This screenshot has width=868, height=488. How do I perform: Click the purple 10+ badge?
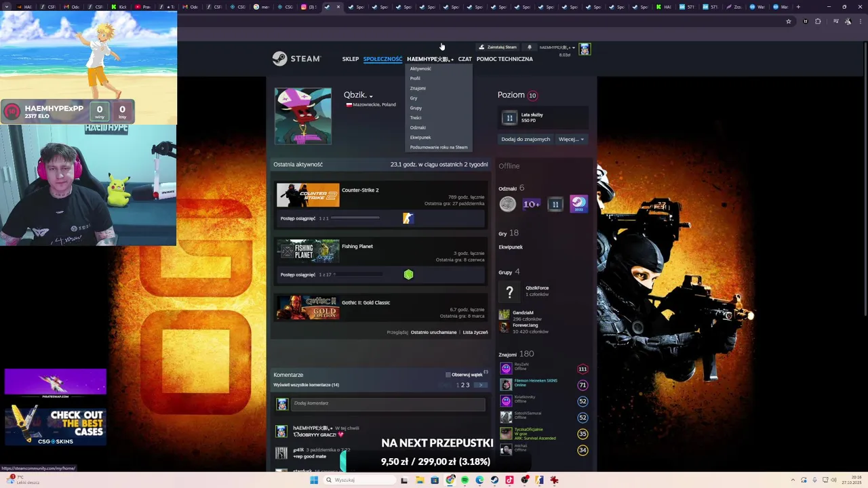[532, 204]
